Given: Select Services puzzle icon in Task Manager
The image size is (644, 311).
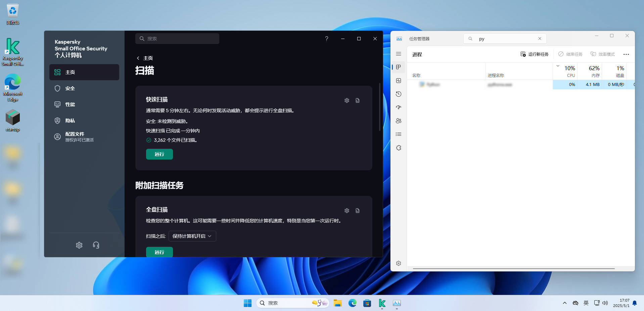Looking at the screenshot, I should [x=399, y=148].
